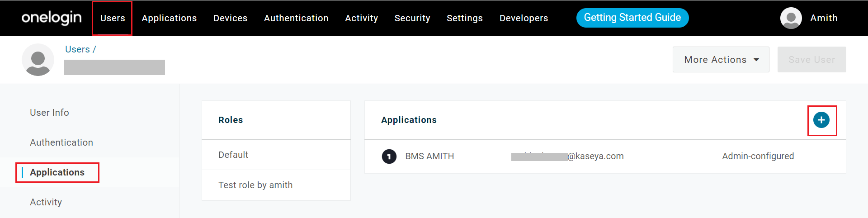Click the Amith profile avatar icon
Screen dimensions: 868x218
[791, 18]
